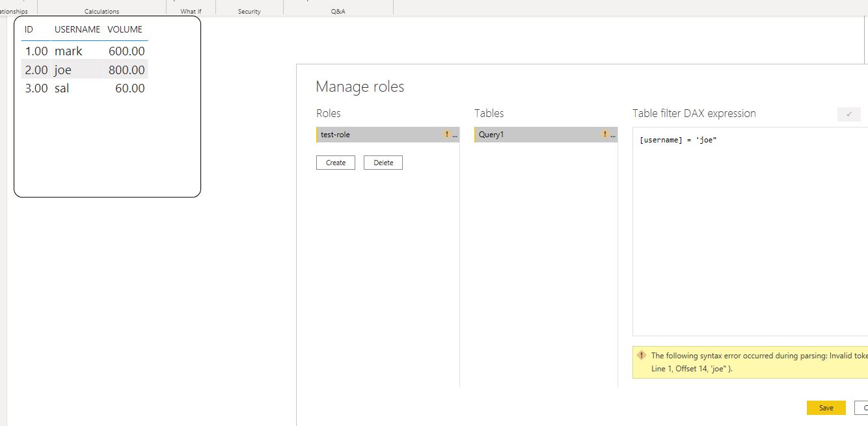Click the What if ribbon group label
The height and width of the screenshot is (426, 868).
[191, 11]
